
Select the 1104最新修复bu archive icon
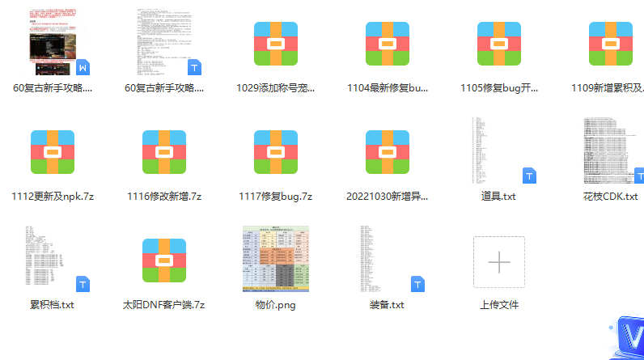(x=388, y=44)
